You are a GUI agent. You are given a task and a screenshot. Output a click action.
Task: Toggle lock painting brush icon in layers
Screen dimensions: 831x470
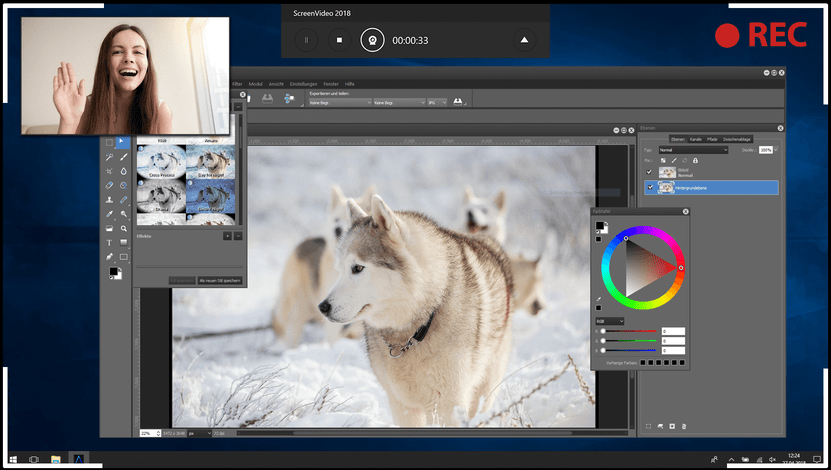tap(674, 160)
